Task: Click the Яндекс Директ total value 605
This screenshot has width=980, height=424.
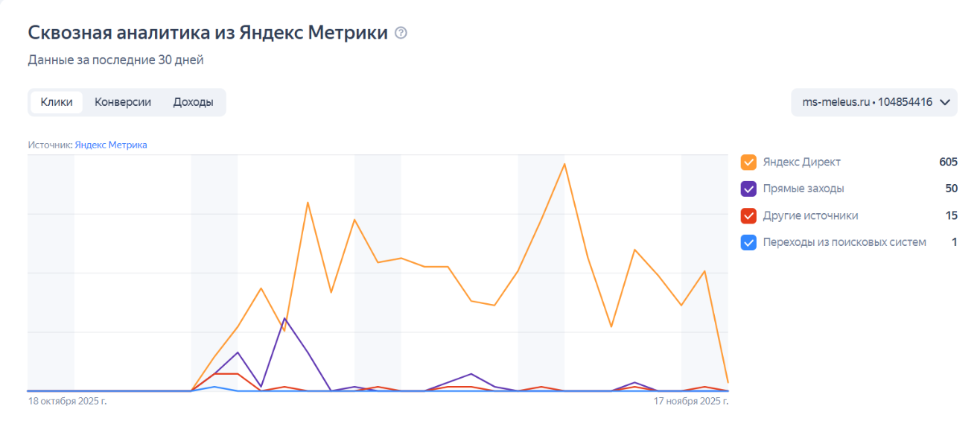Action: 948,162
